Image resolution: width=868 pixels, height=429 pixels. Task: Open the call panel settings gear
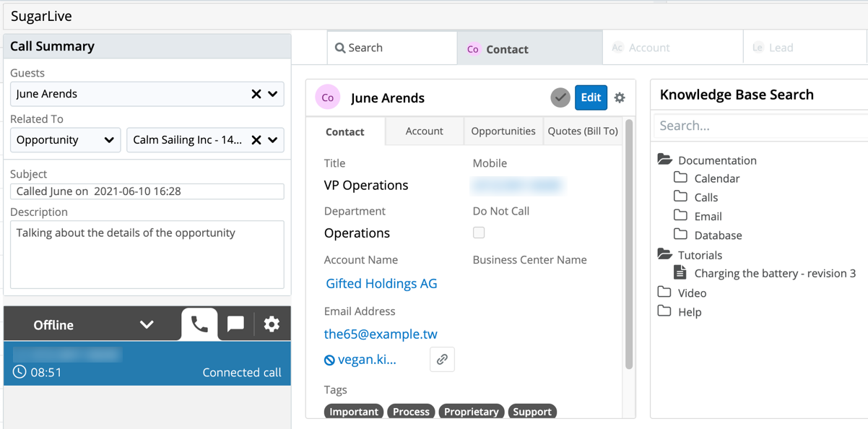pos(272,324)
